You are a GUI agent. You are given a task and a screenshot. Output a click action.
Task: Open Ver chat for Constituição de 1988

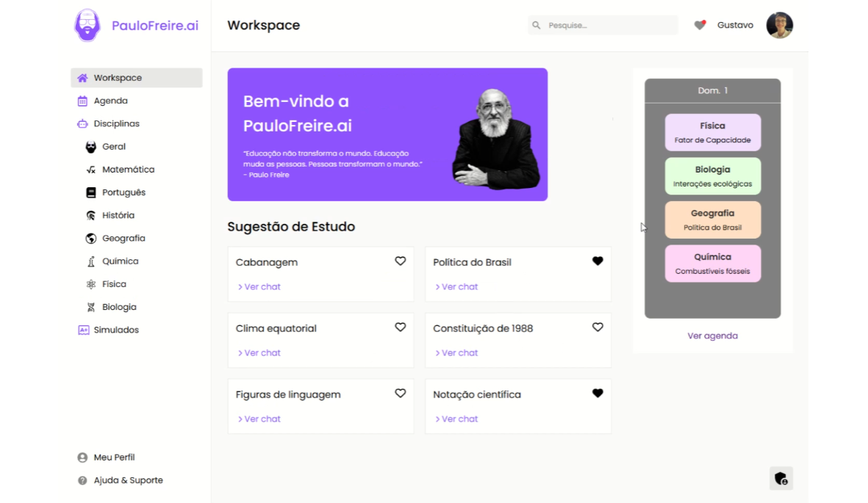click(x=456, y=352)
